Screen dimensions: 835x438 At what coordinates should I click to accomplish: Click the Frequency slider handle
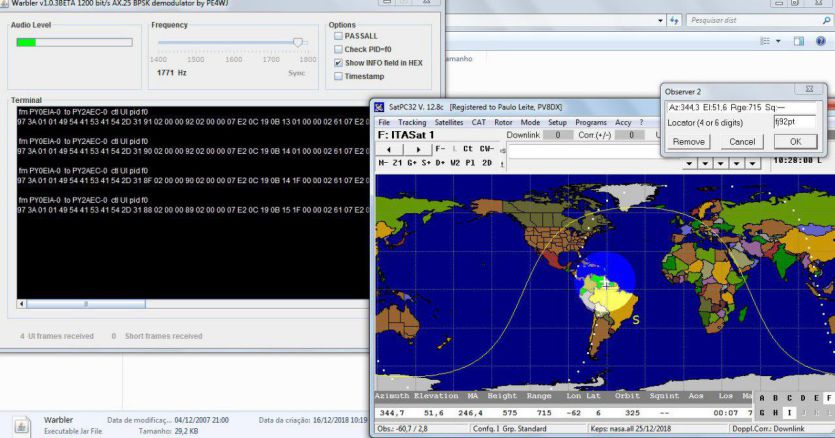click(297, 42)
